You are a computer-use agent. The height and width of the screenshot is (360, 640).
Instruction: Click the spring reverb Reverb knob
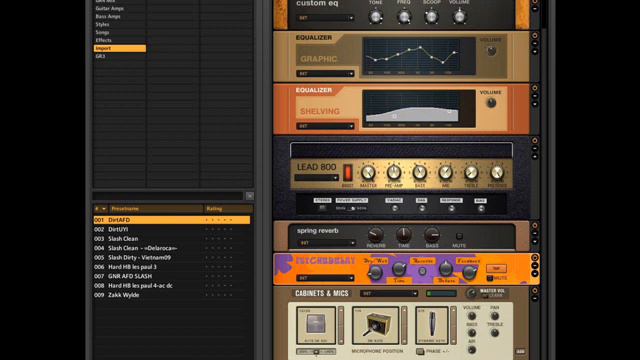(x=376, y=235)
